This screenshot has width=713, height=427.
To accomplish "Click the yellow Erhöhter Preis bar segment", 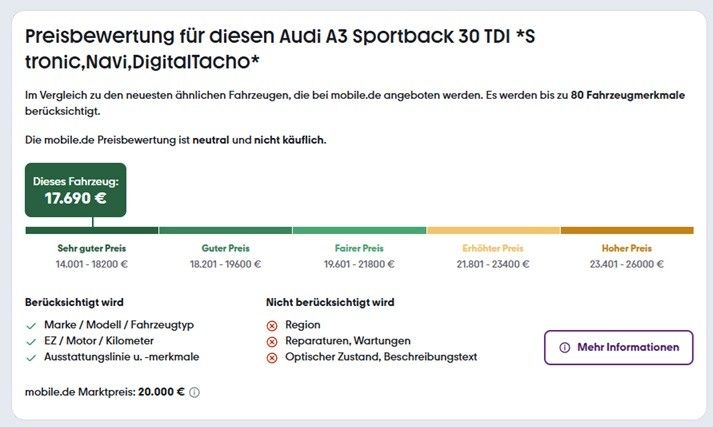I will (x=493, y=231).
